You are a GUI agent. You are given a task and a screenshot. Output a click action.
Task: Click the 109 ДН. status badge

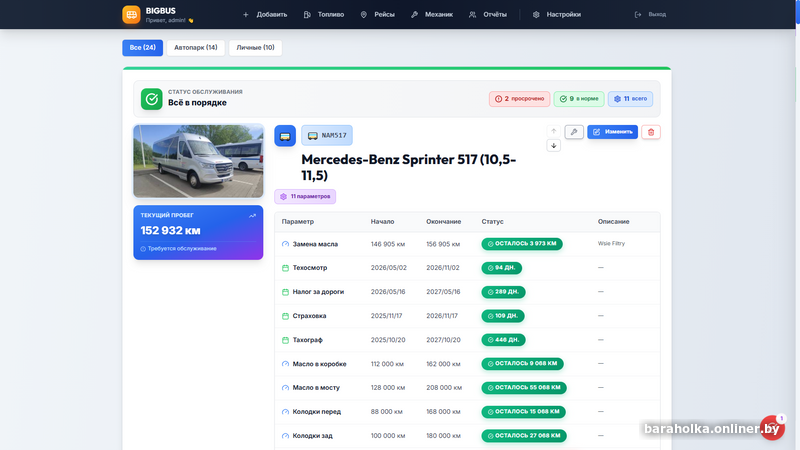[503, 316]
